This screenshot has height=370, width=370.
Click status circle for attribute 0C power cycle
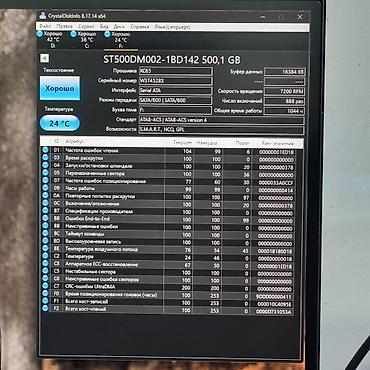tap(45, 204)
